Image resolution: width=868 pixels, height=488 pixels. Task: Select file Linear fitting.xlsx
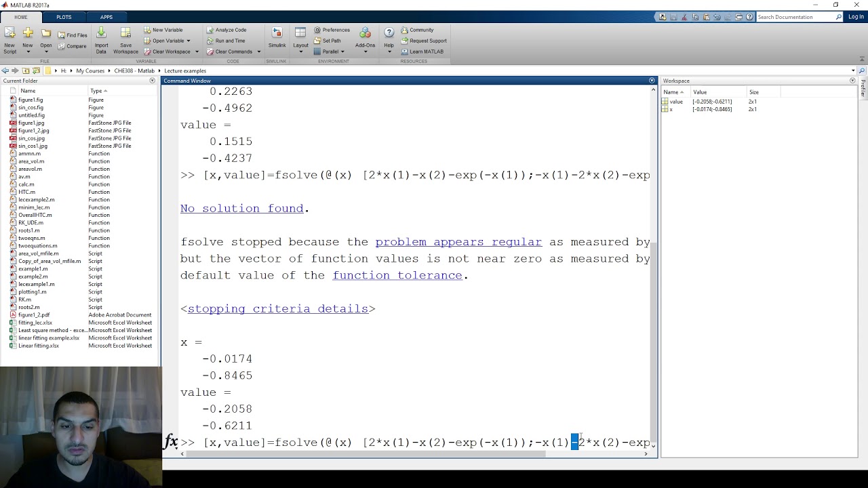[x=39, y=346]
